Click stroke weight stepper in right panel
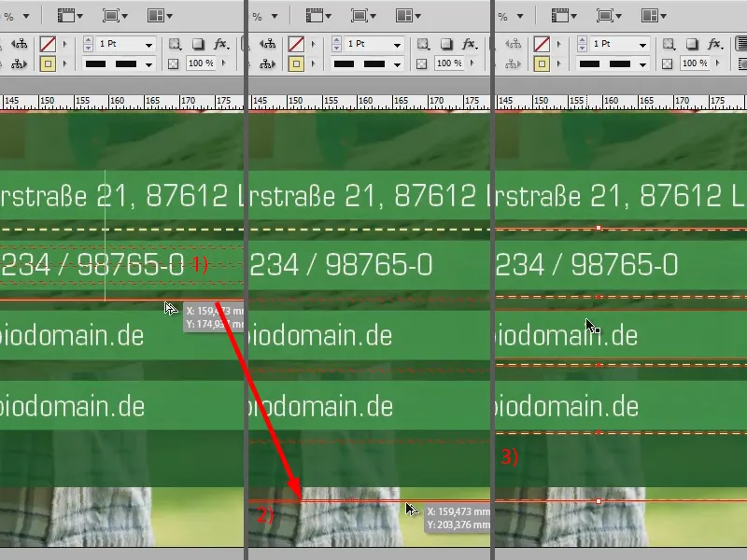The width and height of the screenshot is (747, 560). point(582,44)
